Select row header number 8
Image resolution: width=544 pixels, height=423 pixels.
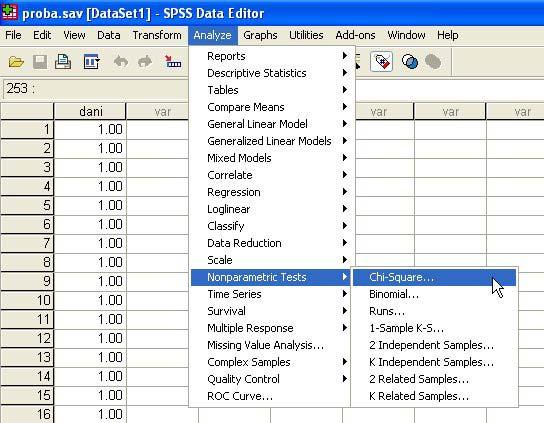coord(27,262)
